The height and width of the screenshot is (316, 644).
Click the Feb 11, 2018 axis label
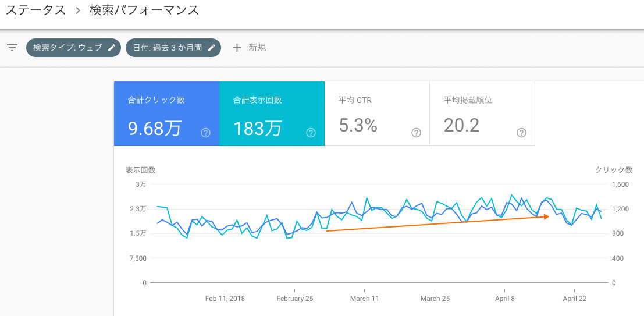pos(225,299)
